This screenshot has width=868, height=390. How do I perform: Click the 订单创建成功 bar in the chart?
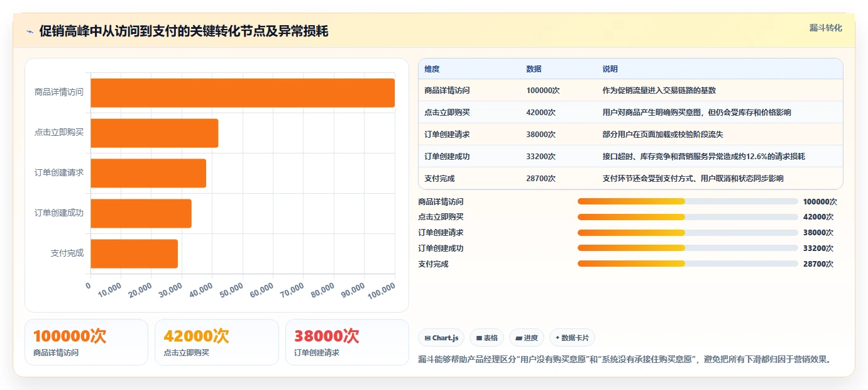tap(141, 213)
